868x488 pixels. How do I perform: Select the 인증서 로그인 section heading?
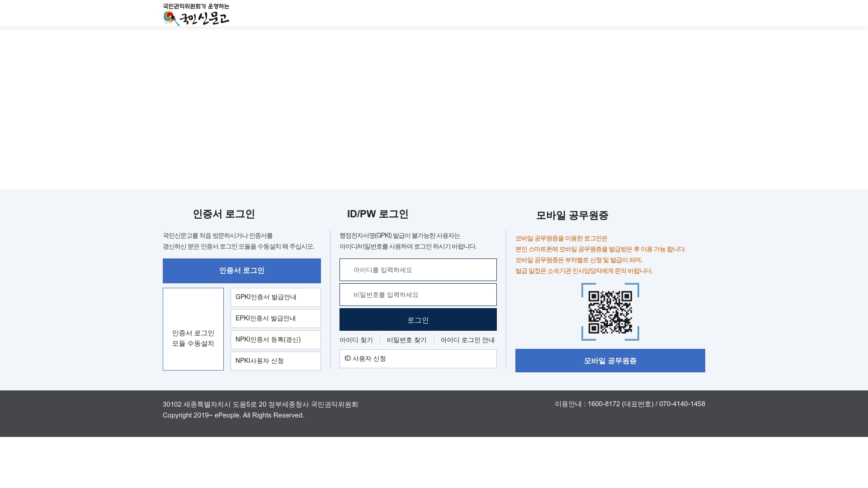coord(223,214)
